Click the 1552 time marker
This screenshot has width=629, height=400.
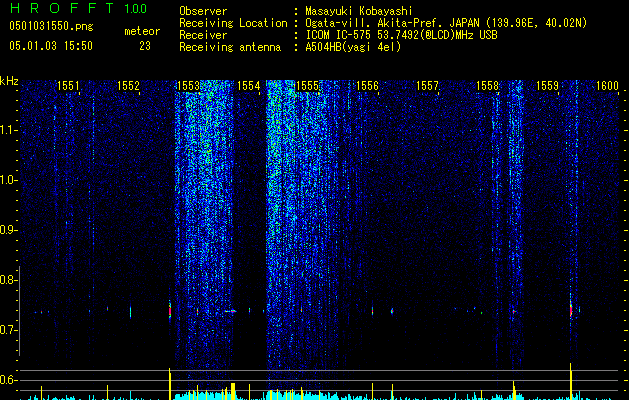pyautogui.click(x=128, y=86)
